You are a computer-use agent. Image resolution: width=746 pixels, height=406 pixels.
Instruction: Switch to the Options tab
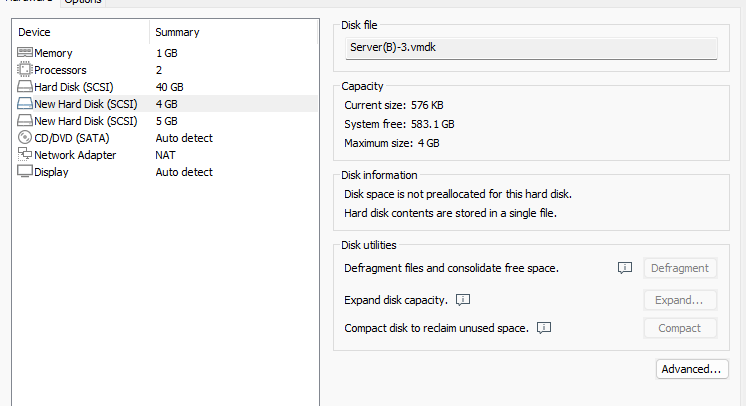[83, 2]
